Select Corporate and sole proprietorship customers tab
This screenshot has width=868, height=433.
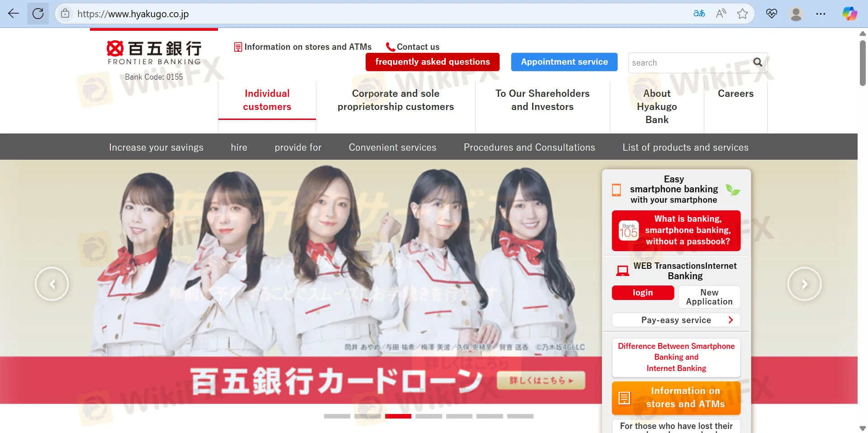tap(396, 100)
